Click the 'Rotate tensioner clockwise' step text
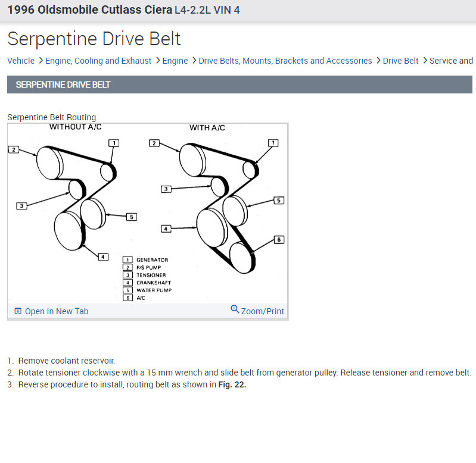The image size is (476, 463). [245, 373]
